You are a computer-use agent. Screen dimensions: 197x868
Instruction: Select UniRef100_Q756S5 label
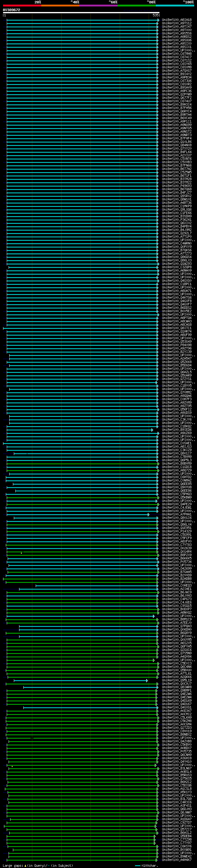coord(177,779)
